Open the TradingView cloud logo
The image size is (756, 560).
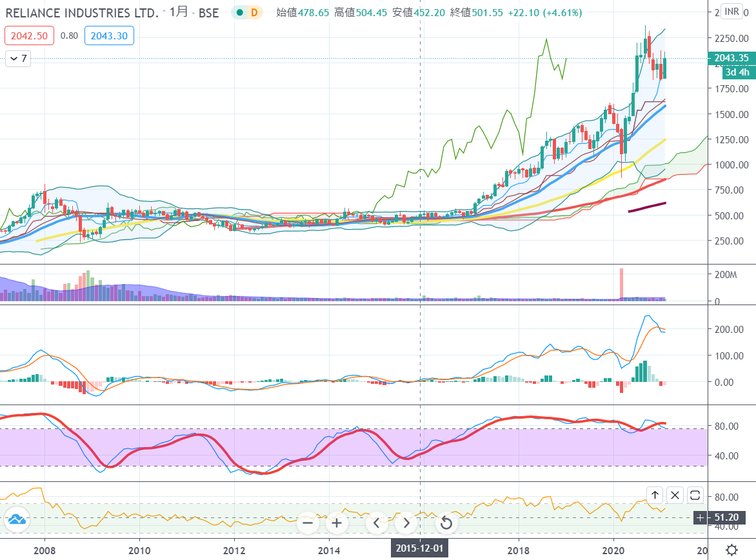click(17, 519)
